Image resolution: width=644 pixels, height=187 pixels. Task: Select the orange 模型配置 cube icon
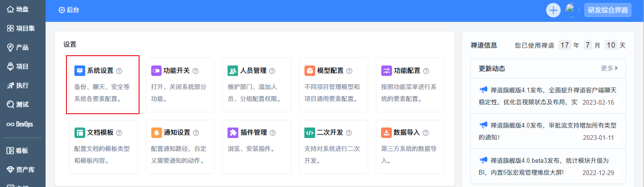coord(309,71)
